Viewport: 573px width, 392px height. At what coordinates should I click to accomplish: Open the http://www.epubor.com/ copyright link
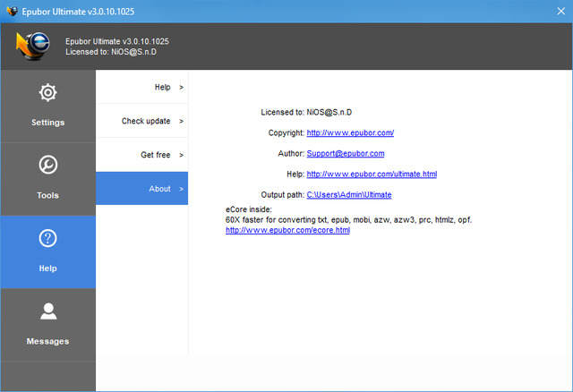(x=350, y=132)
